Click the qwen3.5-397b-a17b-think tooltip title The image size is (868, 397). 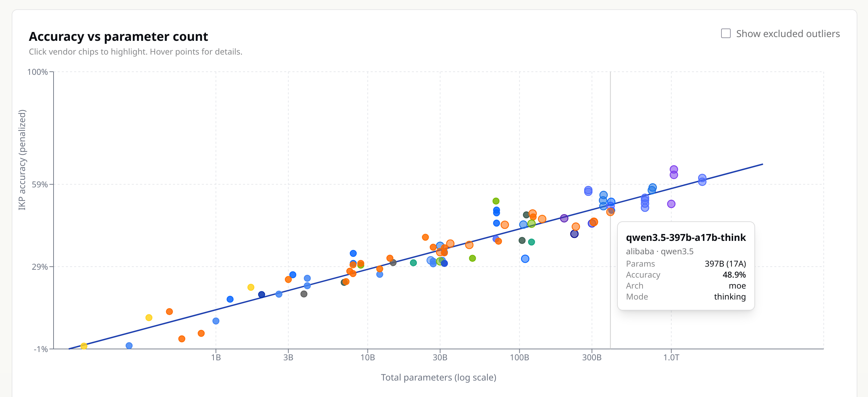(x=686, y=238)
